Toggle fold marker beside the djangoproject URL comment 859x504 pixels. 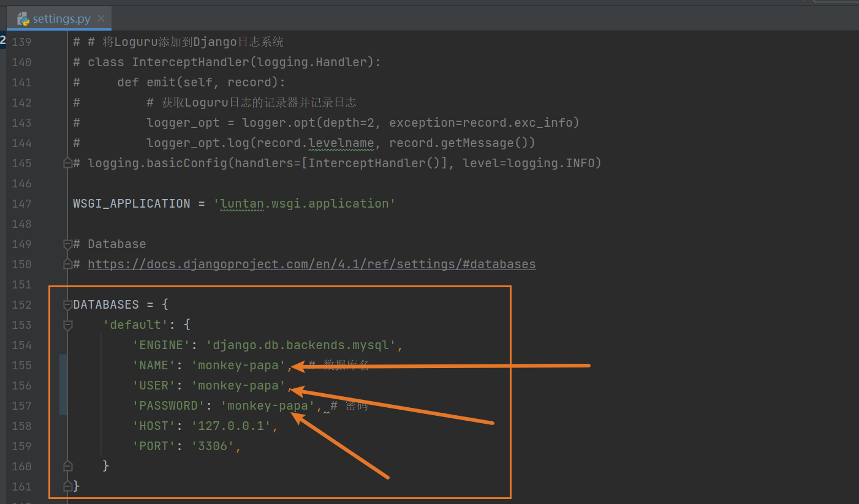click(x=67, y=265)
